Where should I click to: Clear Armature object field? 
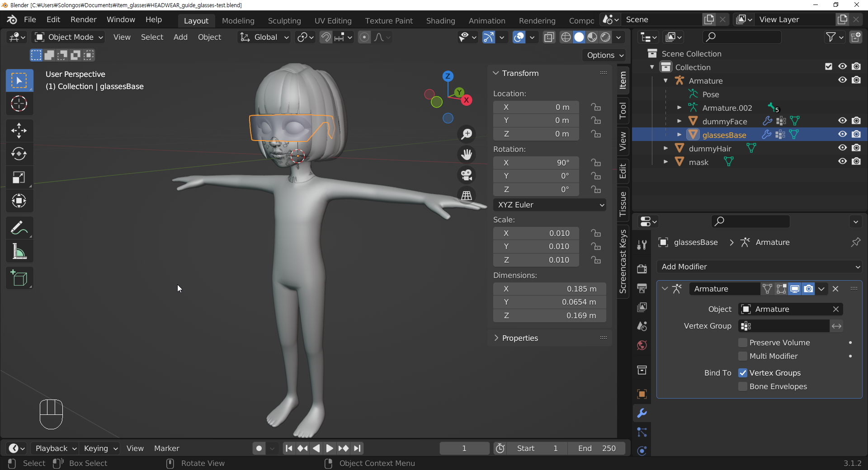(836, 309)
